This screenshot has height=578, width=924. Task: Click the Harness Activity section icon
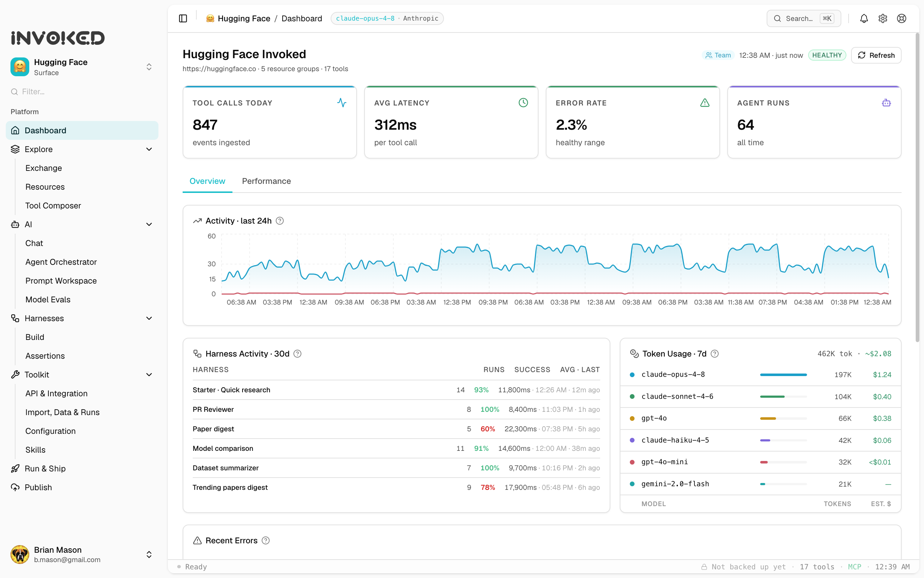point(197,354)
